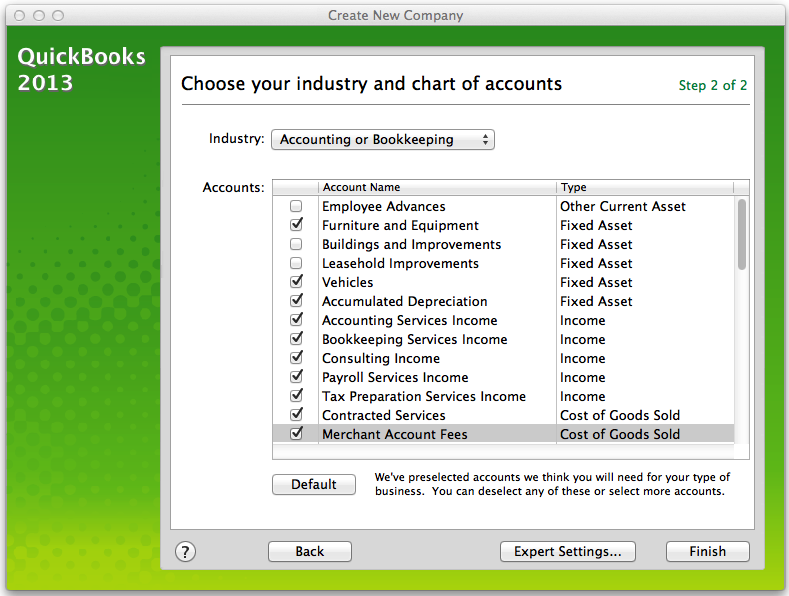Select the Buildings and Improvements row name

pos(412,245)
